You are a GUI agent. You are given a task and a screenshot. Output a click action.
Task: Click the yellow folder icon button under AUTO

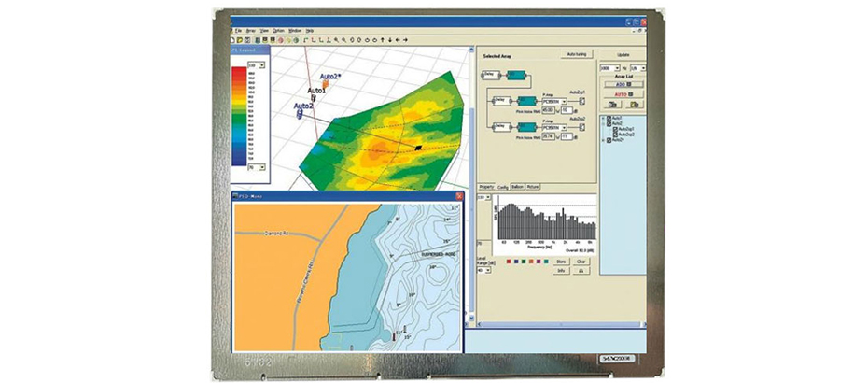pos(635,105)
